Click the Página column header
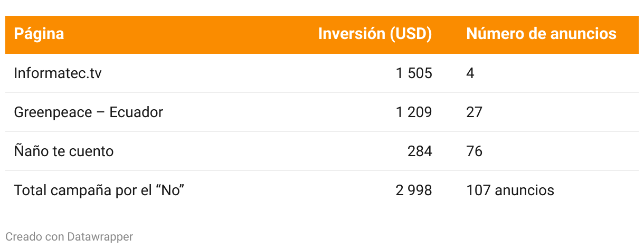 39,34
